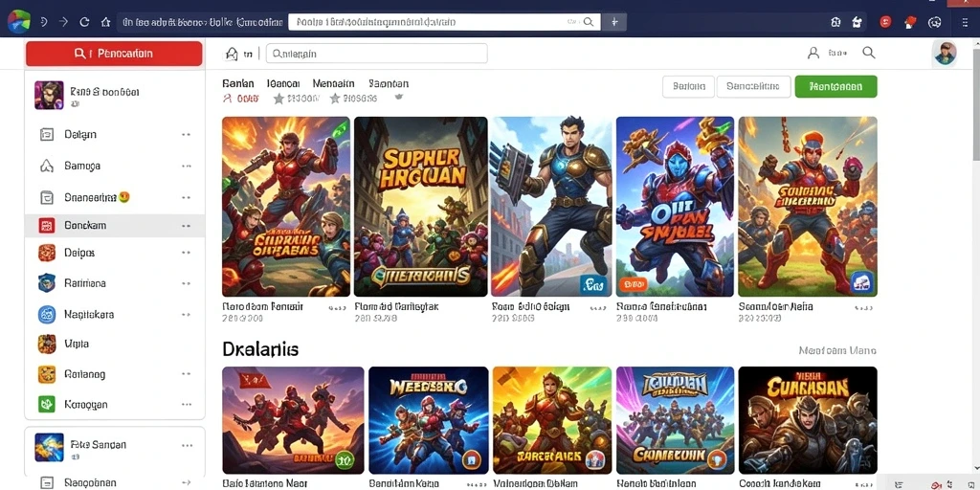Open a new tab with the plus button

click(614, 22)
